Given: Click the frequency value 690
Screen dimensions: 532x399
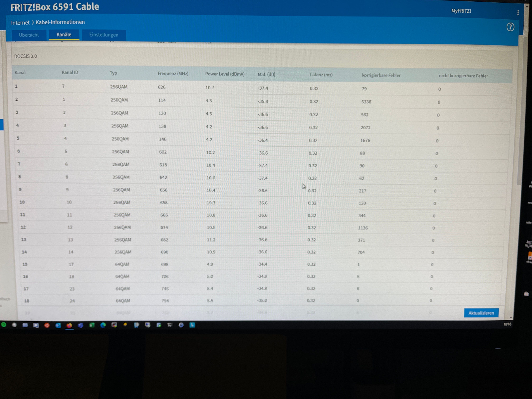Looking at the screenshot, I should [x=165, y=252].
